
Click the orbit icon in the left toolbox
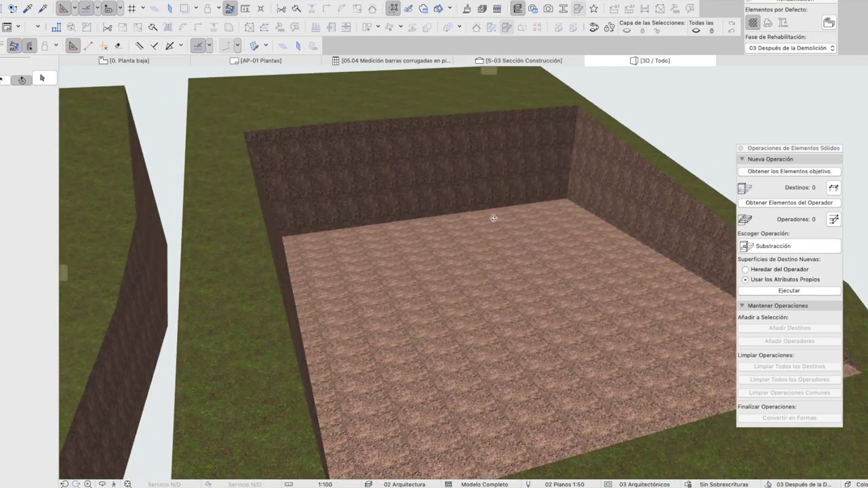pos(22,79)
